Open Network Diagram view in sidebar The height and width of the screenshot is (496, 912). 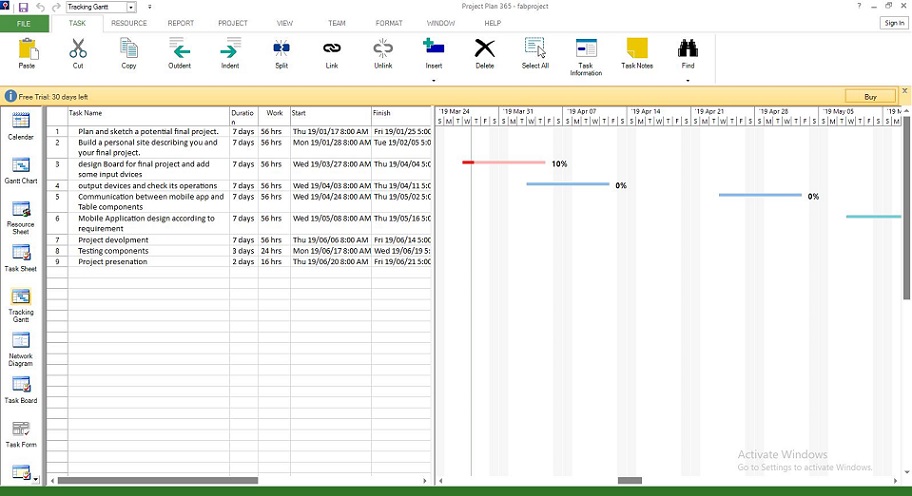pyautogui.click(x=21, y=349)
